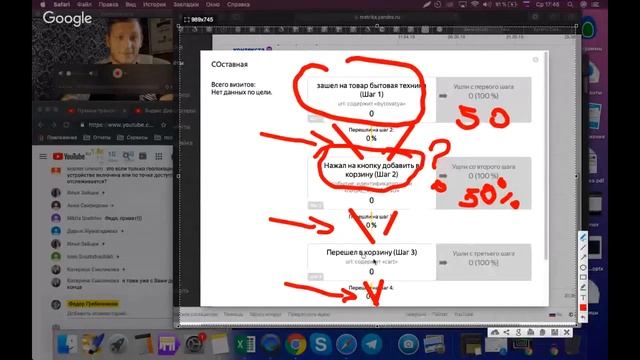Screen dimensions: 640x360
Task: Upload screenshot to cloud
Action: 495,332
